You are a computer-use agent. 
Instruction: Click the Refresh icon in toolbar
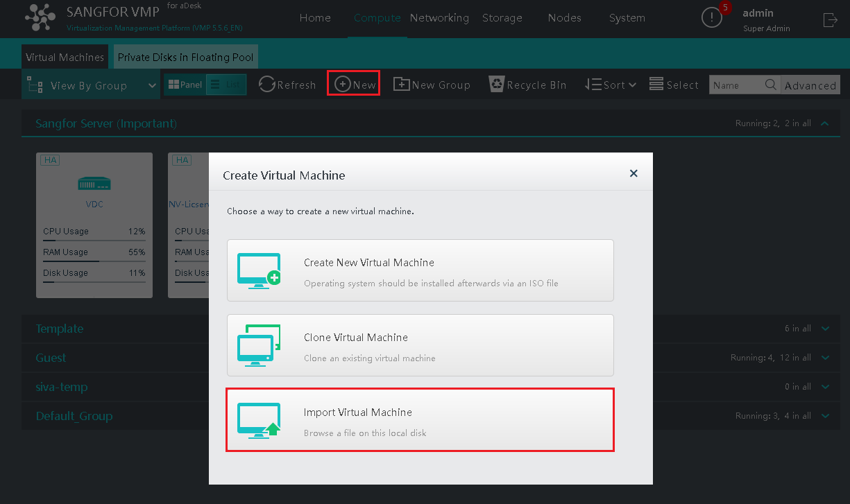point(266,85)
